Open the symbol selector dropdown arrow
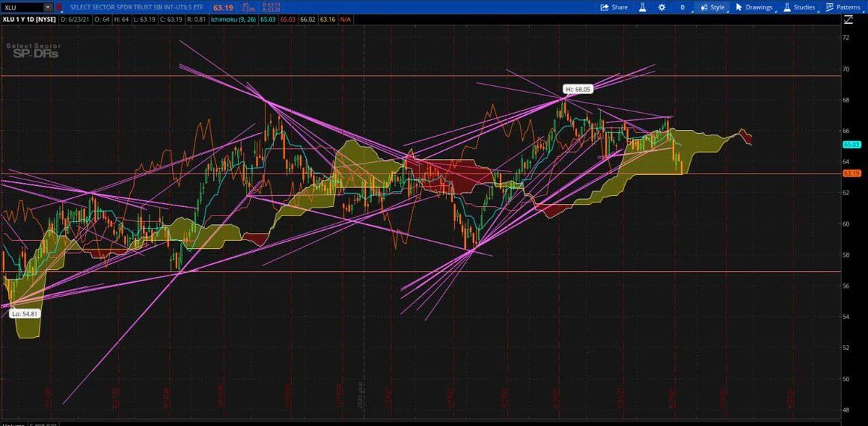The image size is (868, 426). 48,7
